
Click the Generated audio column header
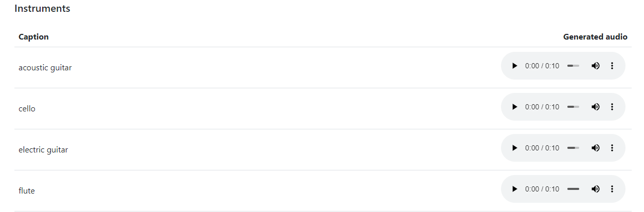595,37
